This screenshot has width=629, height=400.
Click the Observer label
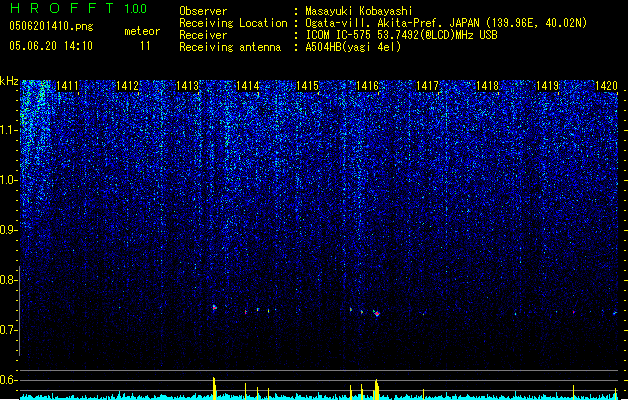click(203, 11)
